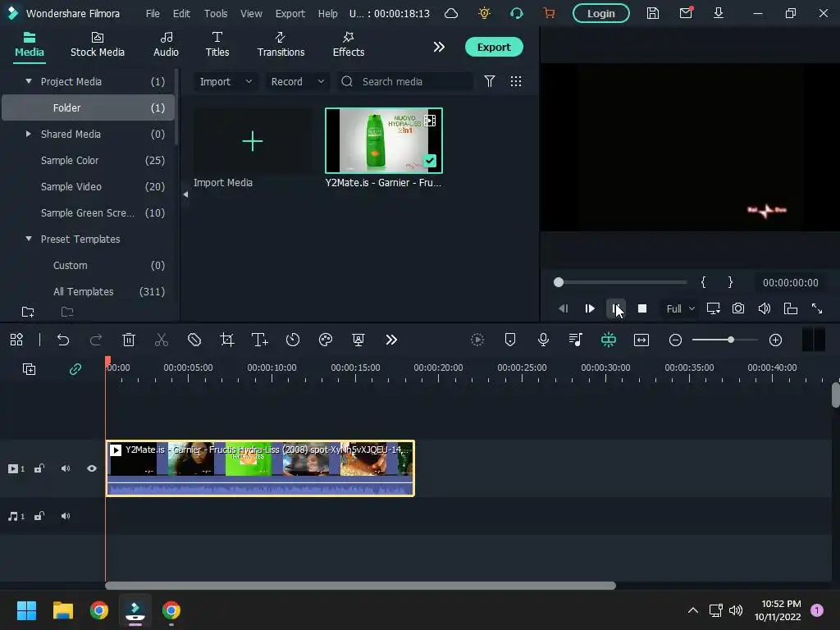Enter fullscreen preview with the arrows icon
Screen dimensions: 840x630
[x=817, y=308]
